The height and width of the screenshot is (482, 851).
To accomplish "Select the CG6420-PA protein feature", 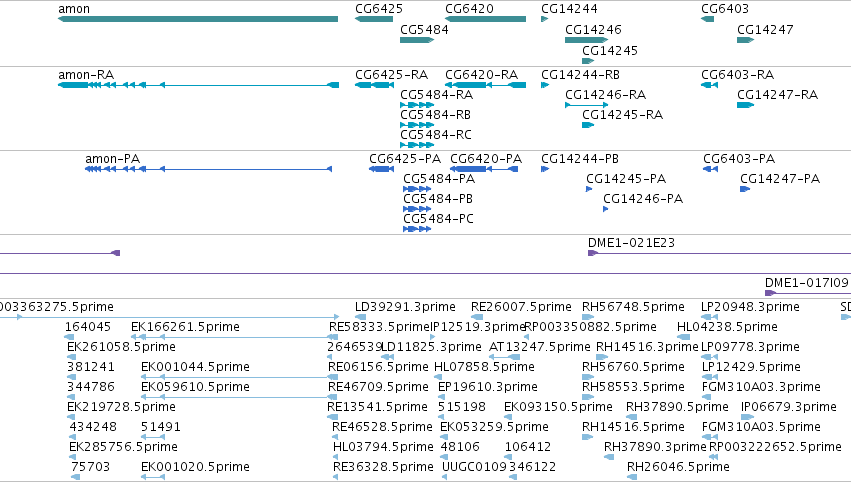I will point(484,169).
